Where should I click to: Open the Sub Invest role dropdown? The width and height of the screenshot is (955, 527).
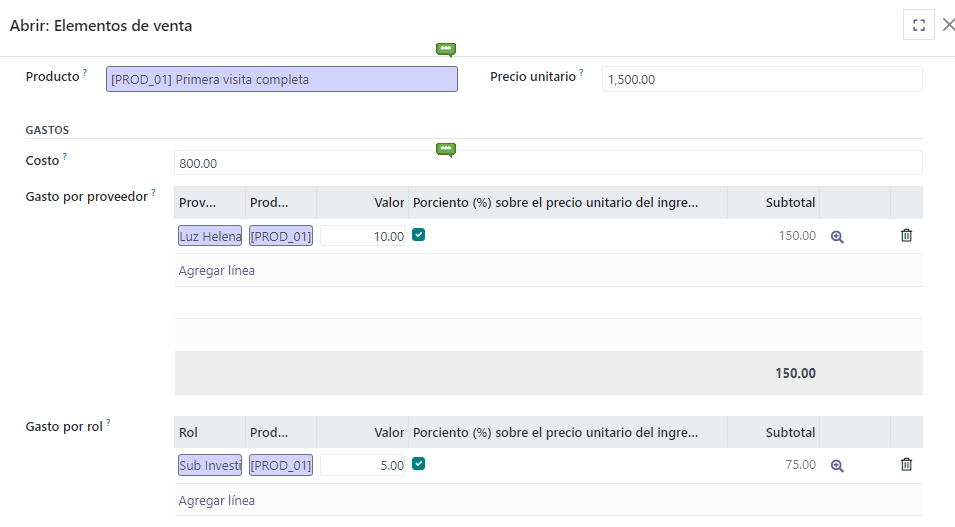pos(210,466)
